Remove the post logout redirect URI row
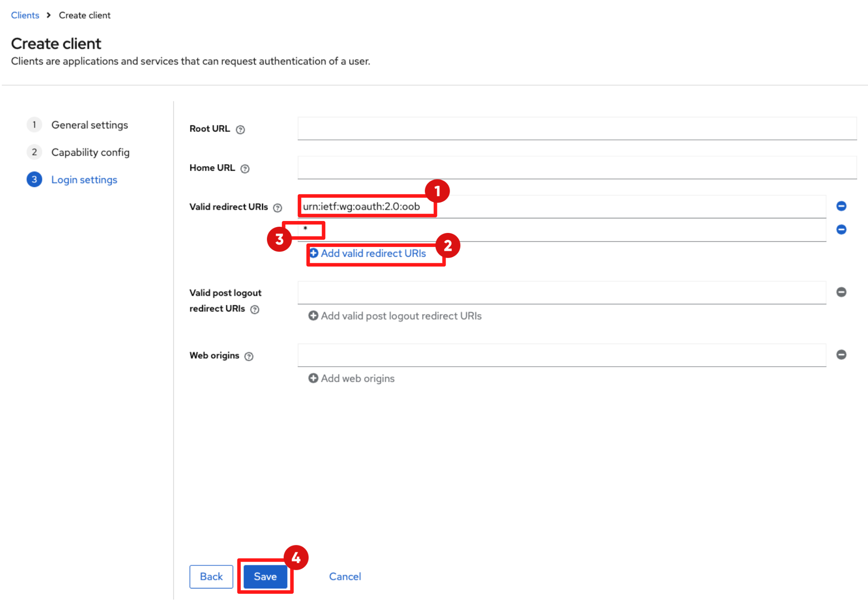 click(x=841, y=292)
